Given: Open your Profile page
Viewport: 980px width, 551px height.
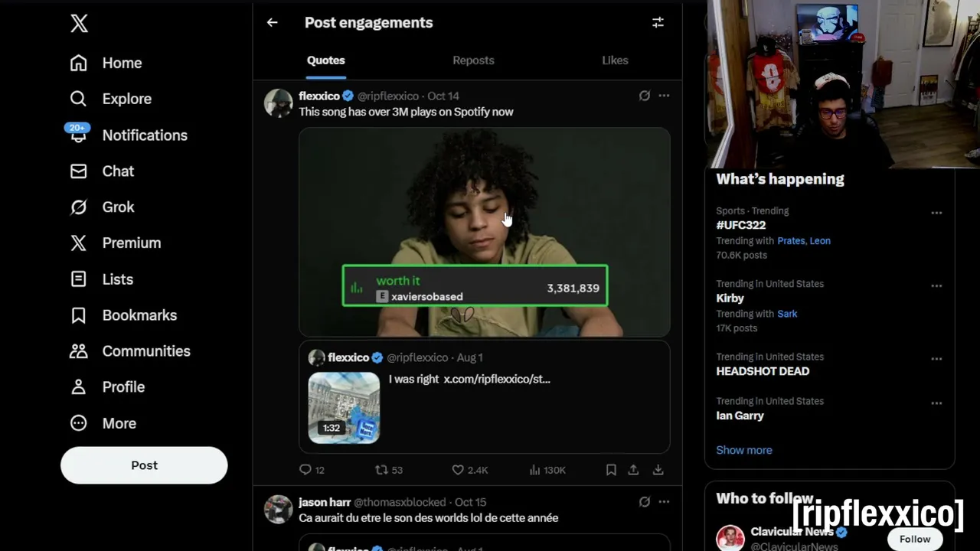Looking at the screenshot, I should pos(107,386).
